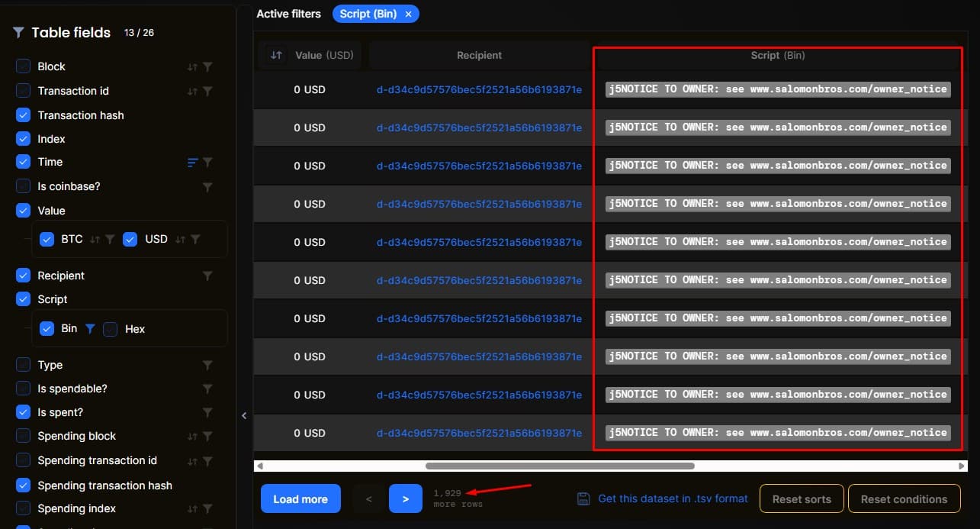Open the Recipient filter funnel
Image resolution: width=980 pixels, height=529 pixels.
[x=207, y=276]
